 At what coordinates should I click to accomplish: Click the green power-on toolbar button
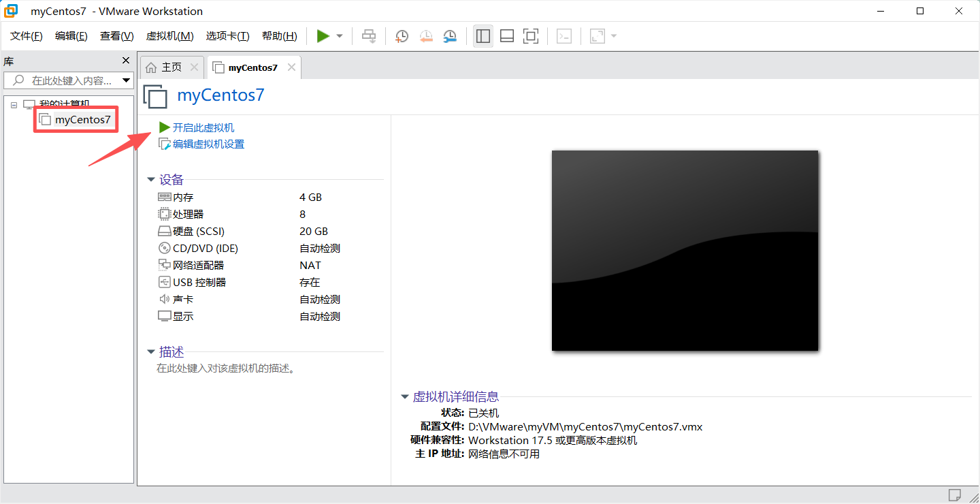click(x=323, y=36)
